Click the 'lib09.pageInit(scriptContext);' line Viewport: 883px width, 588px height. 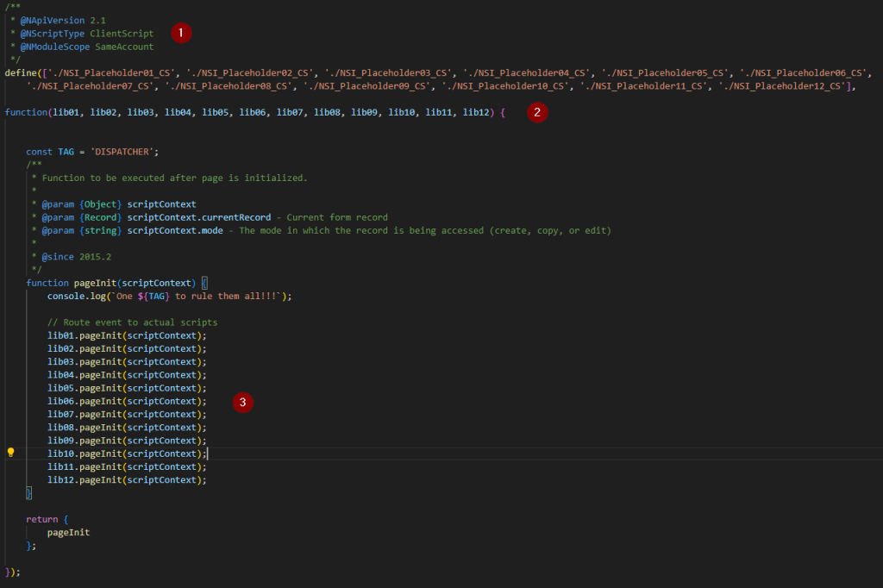click(127, 441)
